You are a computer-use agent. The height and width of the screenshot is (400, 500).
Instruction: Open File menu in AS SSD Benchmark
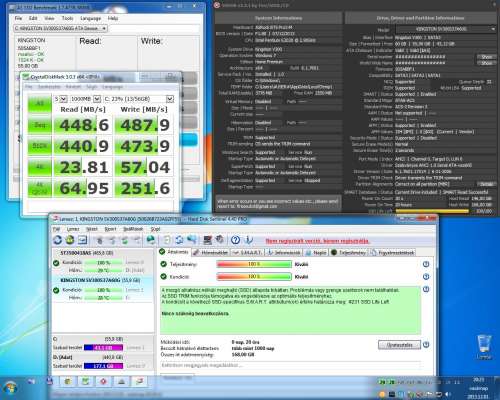(x=18, y=18)
